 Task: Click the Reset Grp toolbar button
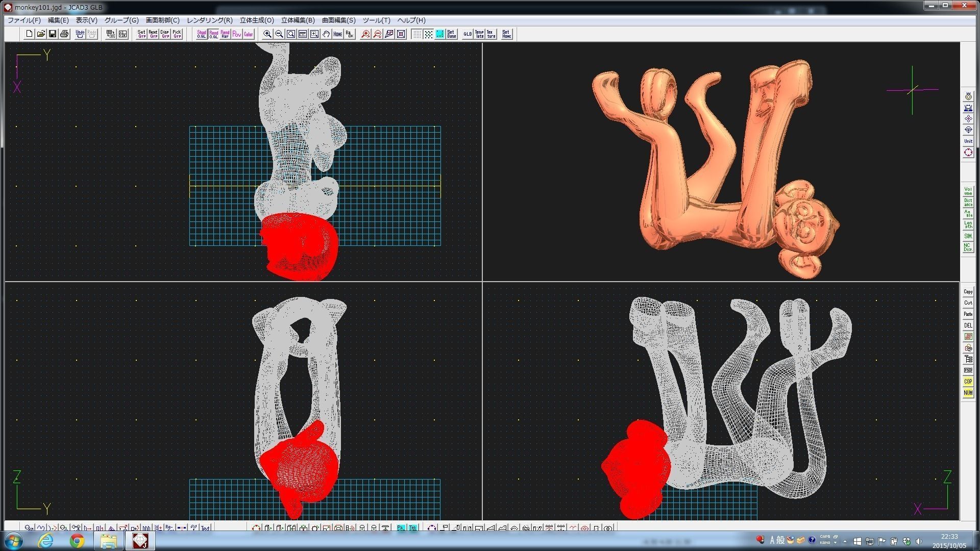click(x=153, y=34)
